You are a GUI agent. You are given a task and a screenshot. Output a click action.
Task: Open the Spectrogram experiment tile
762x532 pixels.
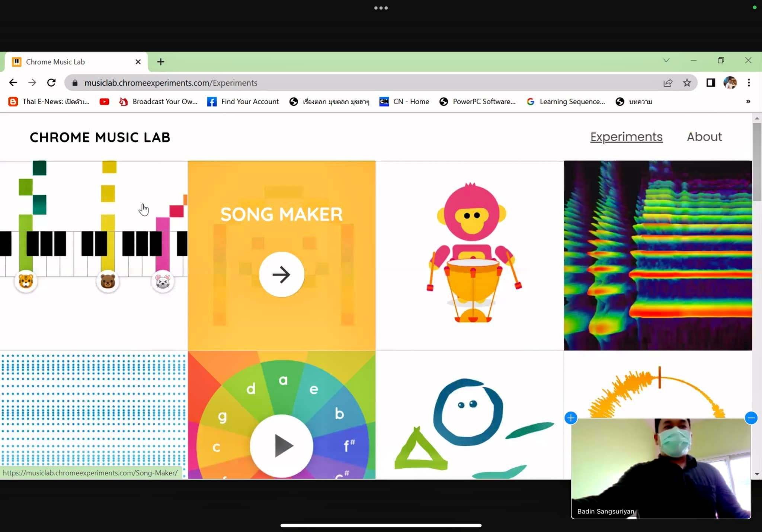pyautogui.click(x=658, y=255)
